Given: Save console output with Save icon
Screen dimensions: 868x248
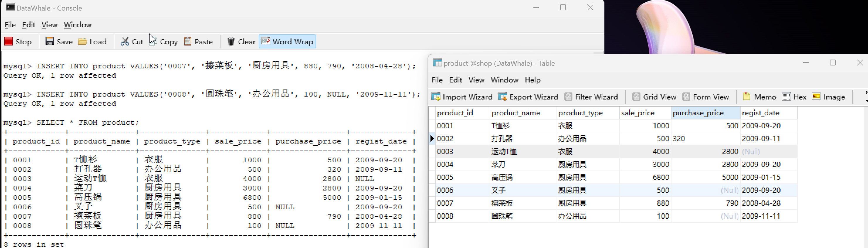Looking at the screenshot, I should point(50,41).
